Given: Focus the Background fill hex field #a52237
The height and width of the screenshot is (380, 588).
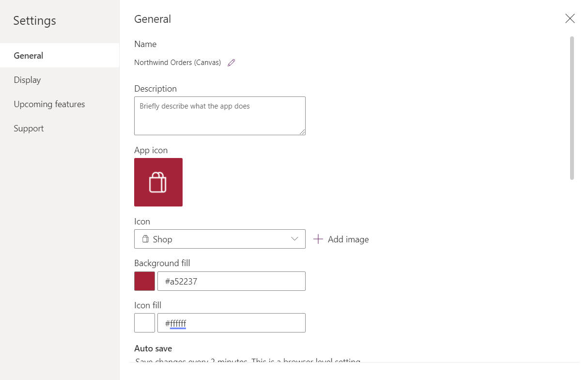Looking at the screenshot, I should [x=232, y=281].
